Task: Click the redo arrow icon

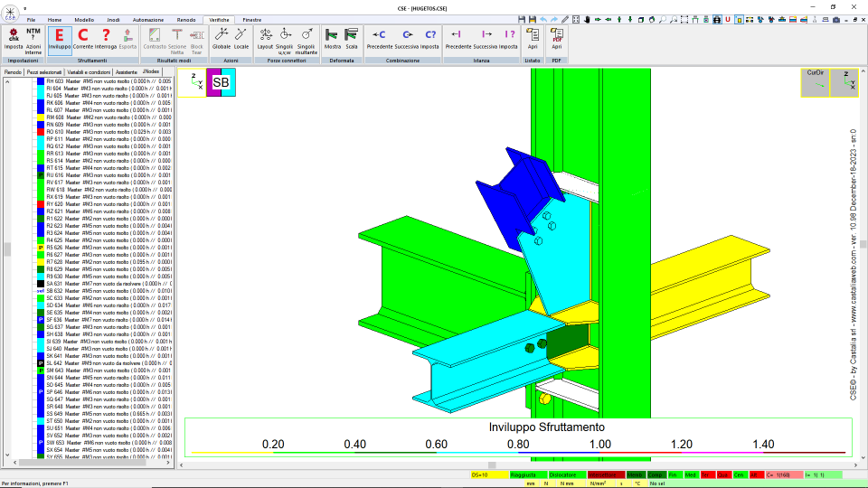Action: click(554, 19)
